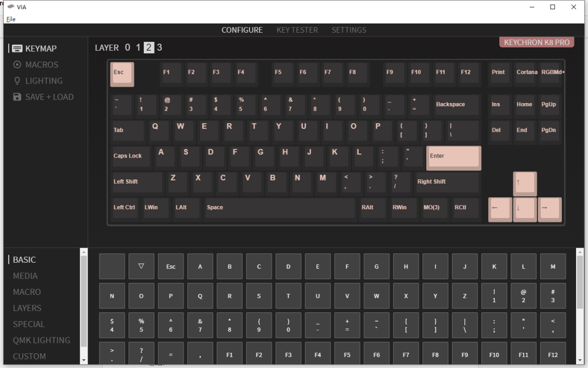
Task: Pick the Esc keycode in palette
Action: [x=170, y=266]
